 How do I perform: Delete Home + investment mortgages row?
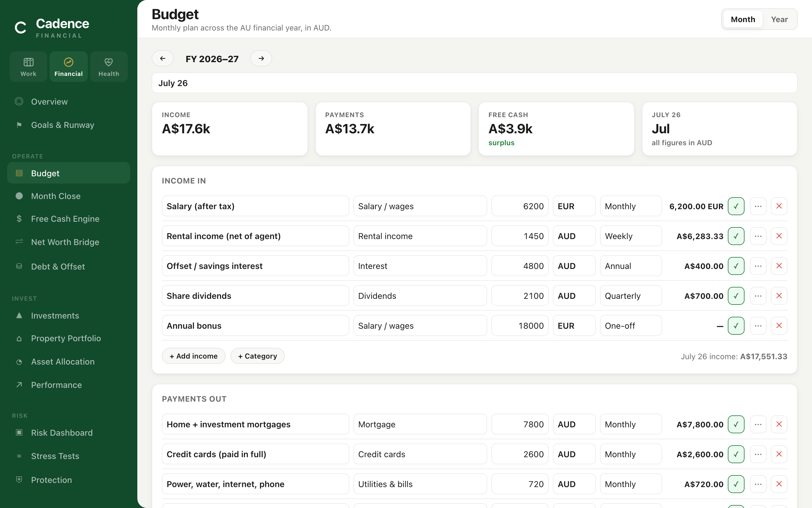[779, 424]
